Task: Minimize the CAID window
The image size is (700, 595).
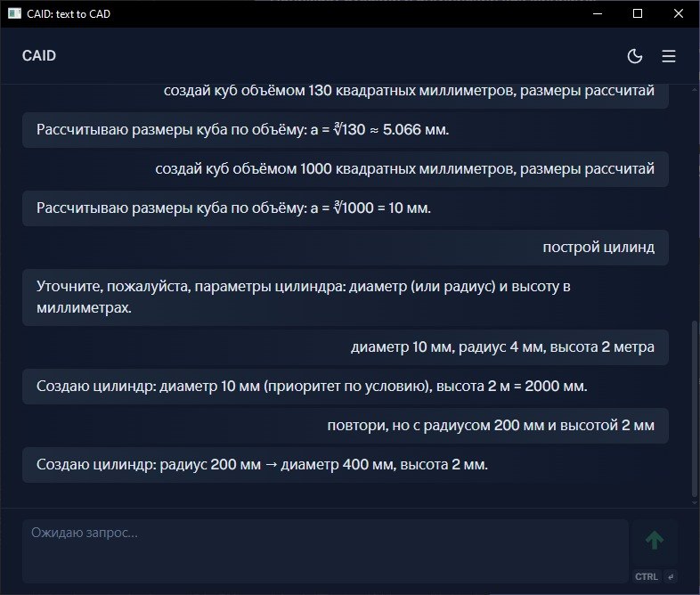Action: [x=598, y=14]
